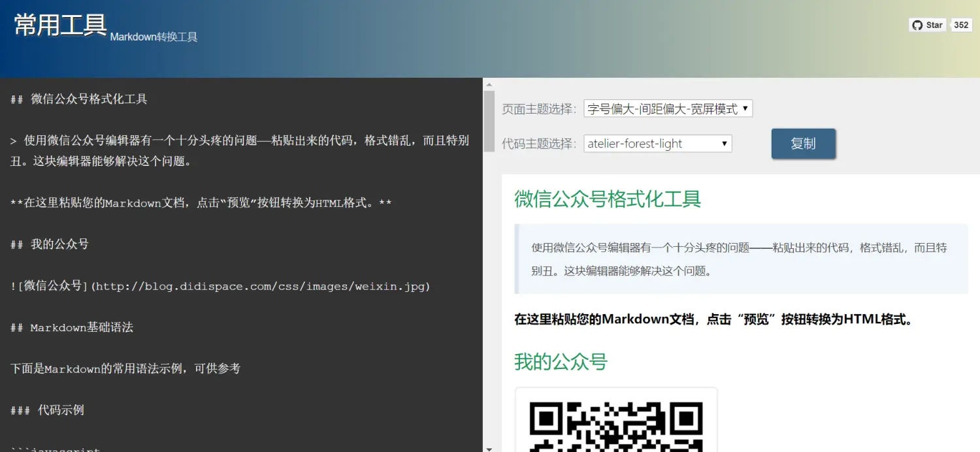Screen dimensions: 980x452
Task: Click the preview heading 微信公众号格式化工具
Action: click(x=608, y=199)
